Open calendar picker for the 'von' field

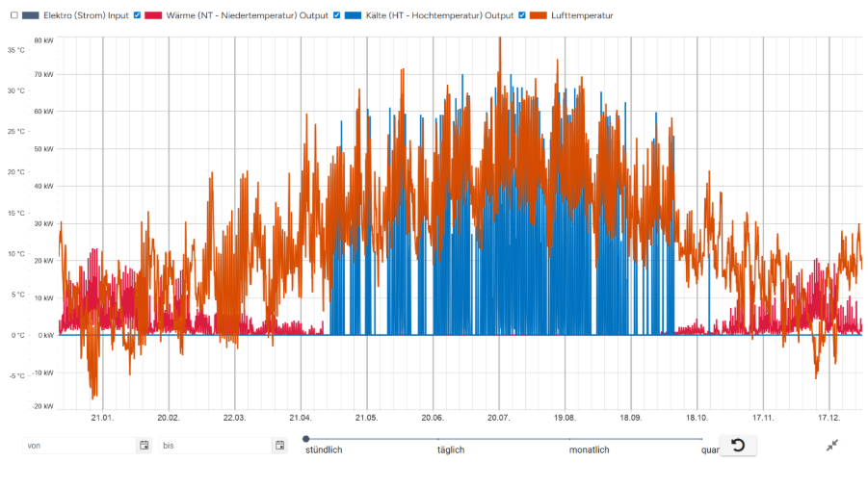coord(144,446)
